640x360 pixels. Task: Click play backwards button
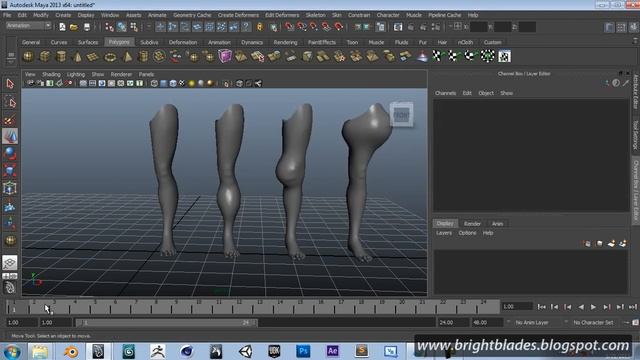580,307
